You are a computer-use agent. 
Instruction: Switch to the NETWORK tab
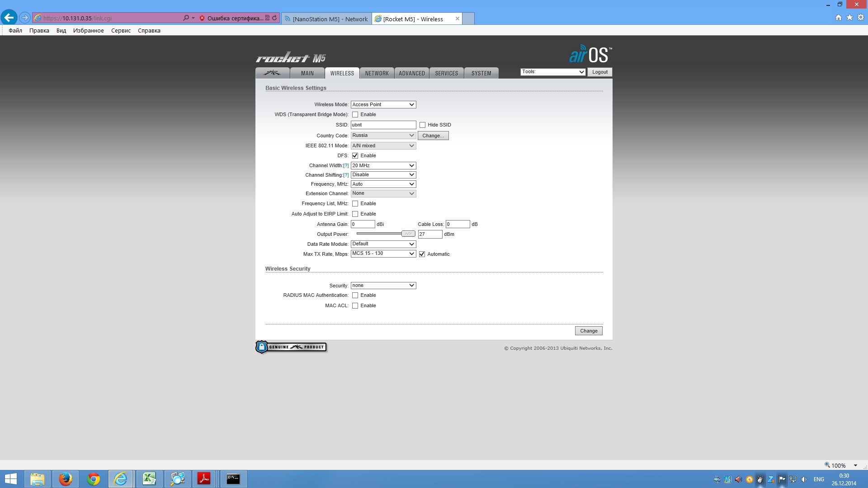(x=377, y=73)
